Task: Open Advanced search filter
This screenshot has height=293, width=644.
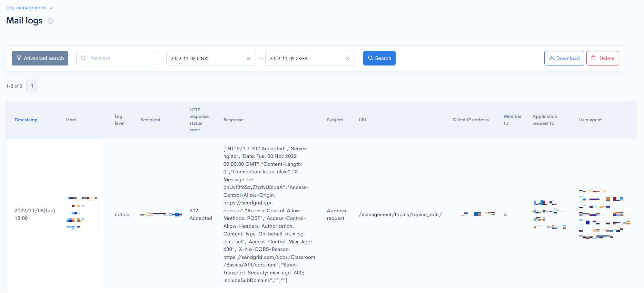Action: click(40, 58)
